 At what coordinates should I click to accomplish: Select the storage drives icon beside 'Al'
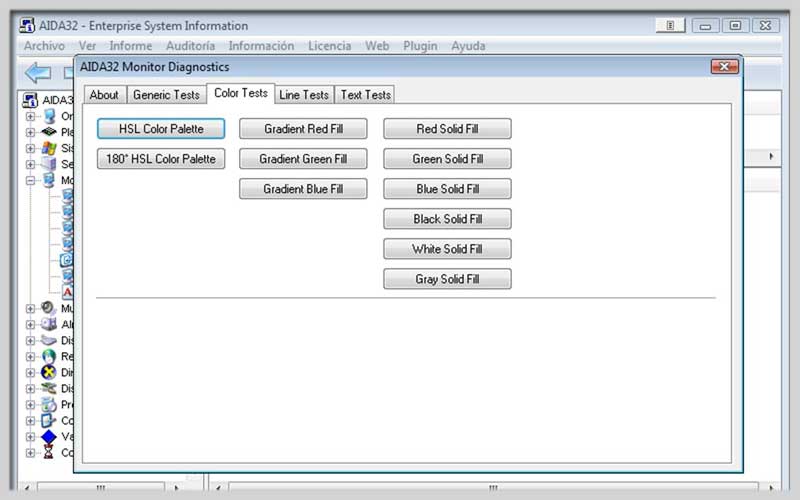click(49, 324)
